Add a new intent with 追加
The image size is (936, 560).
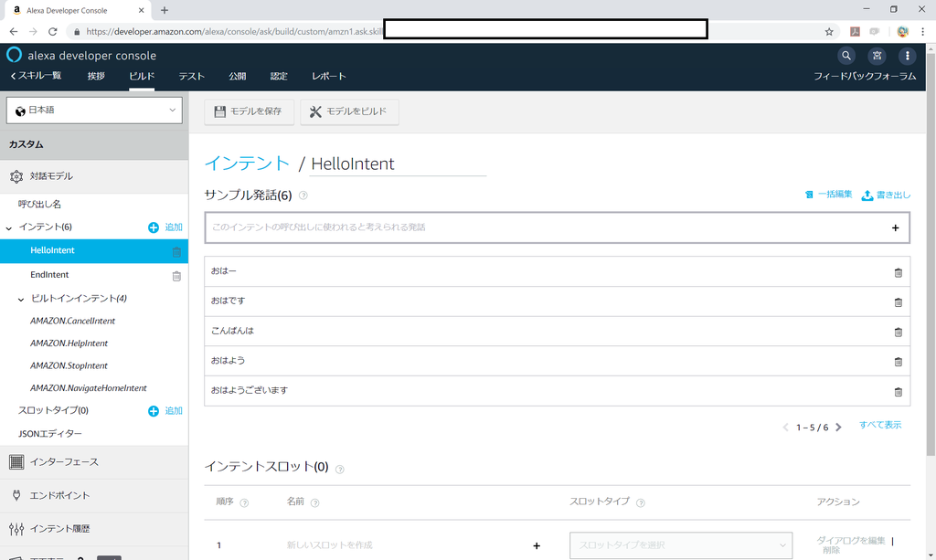tap(165, 227)
